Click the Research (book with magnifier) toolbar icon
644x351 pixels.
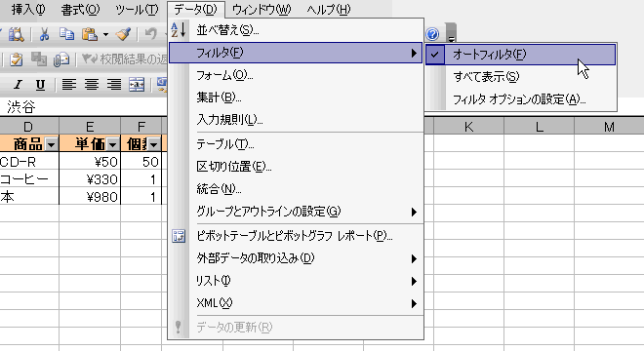click(16, 34)
